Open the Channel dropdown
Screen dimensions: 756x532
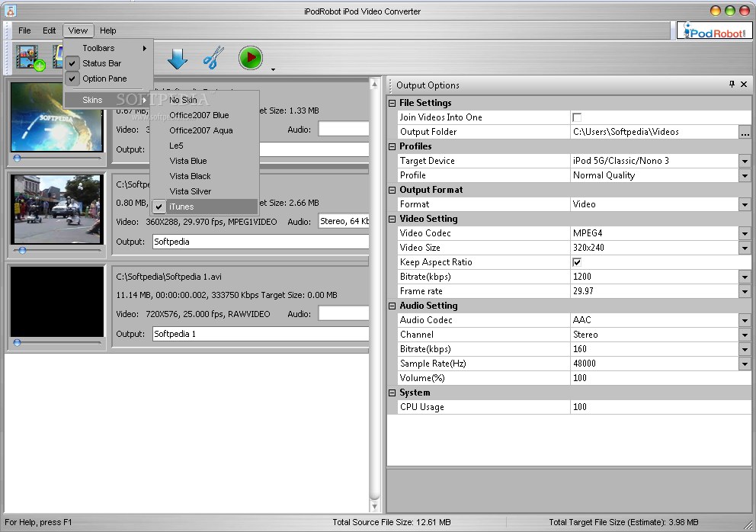pyautogui.click(x=745, y=335)
